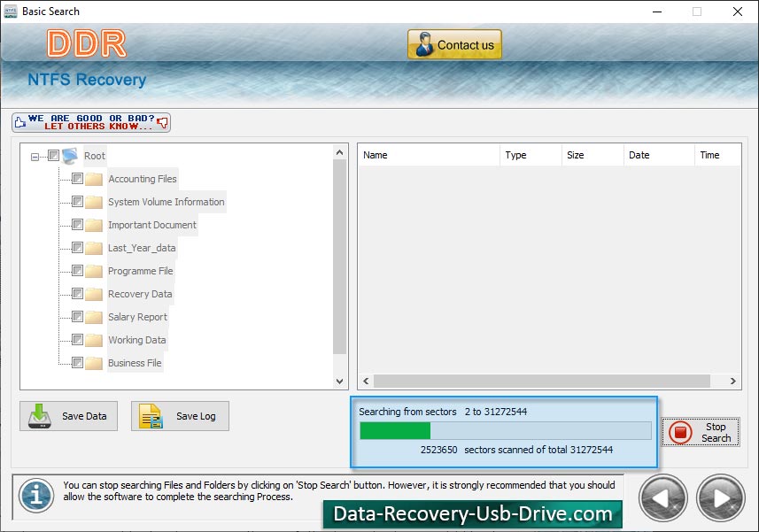Screen dimensions: 759x532
Task: Check the System Volume Information checkbox
Action: (x=77, y=201)
